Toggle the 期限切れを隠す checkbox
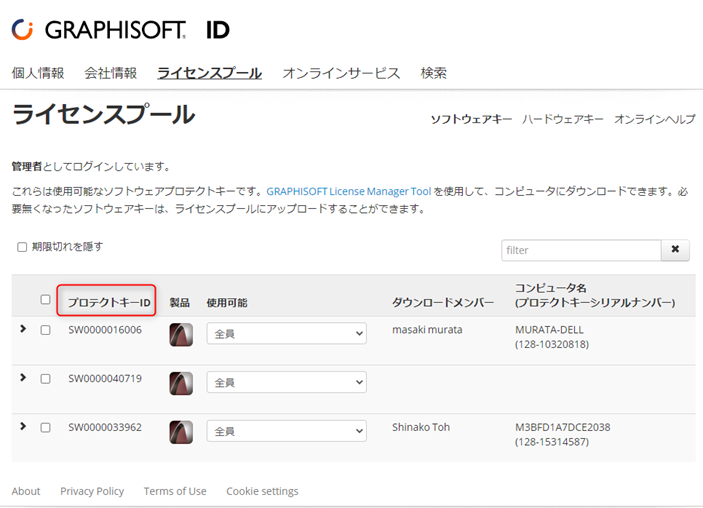703x508 pixels. pyautogui.click(x=22, y=247)
